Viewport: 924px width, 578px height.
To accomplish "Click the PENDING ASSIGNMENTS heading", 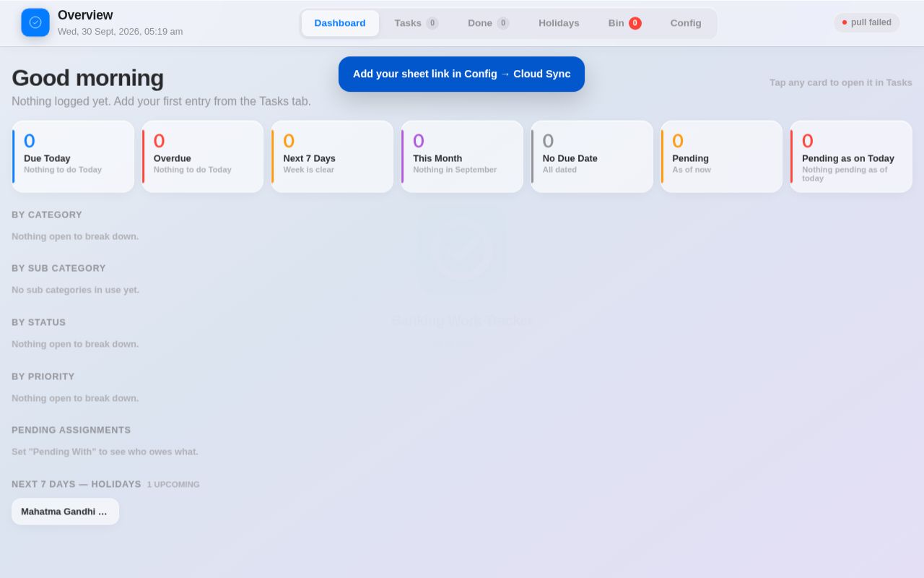I will [x=71, y=430].
